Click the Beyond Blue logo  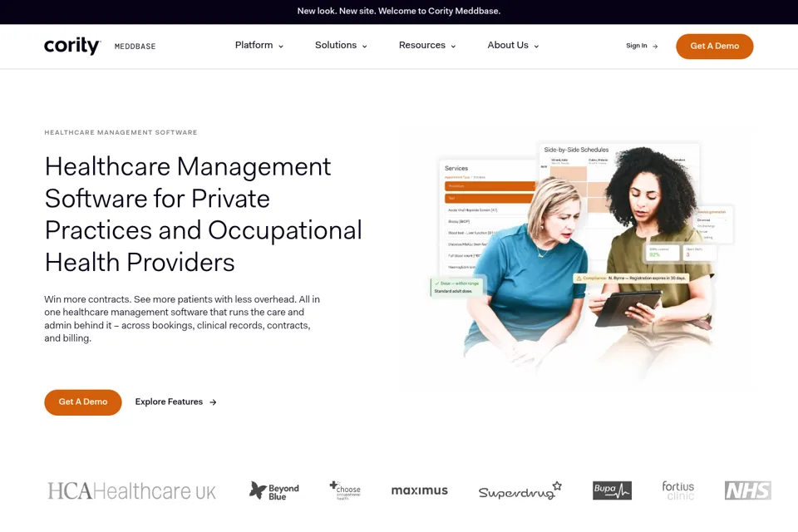point(273,491)
